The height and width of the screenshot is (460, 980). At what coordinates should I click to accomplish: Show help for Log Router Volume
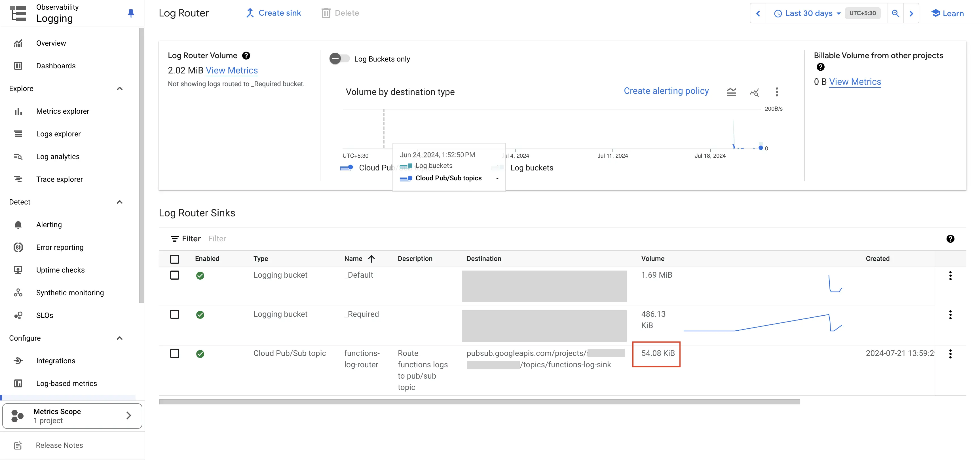tap(246, 56)
